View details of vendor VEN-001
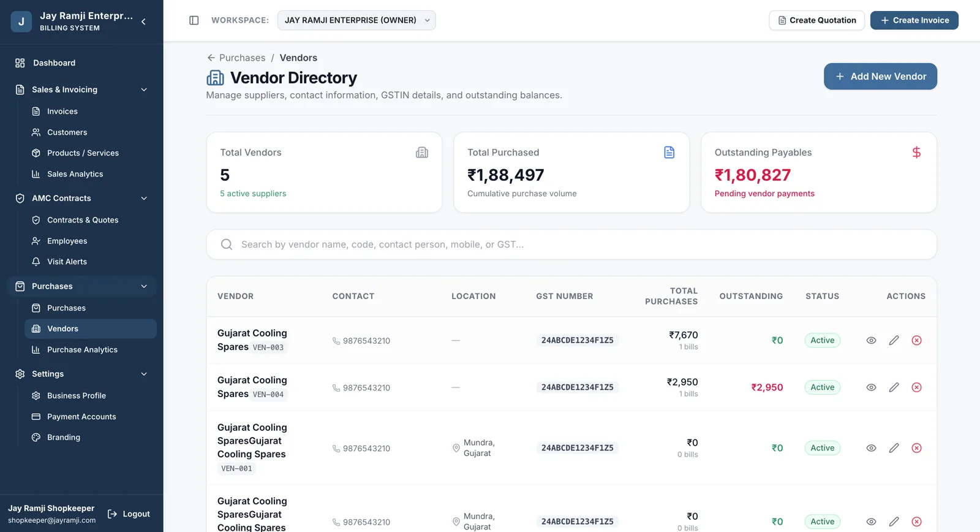Screen dimensions: 980x532 pyautogui.click(x=871, y=448)
